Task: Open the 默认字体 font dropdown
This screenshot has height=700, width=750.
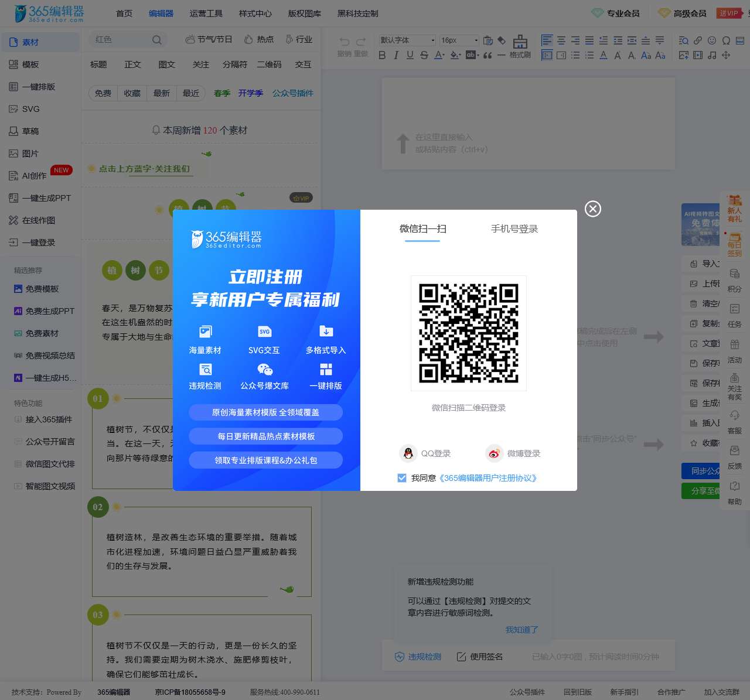Action: pyautogui.click(x=407, y=40)
